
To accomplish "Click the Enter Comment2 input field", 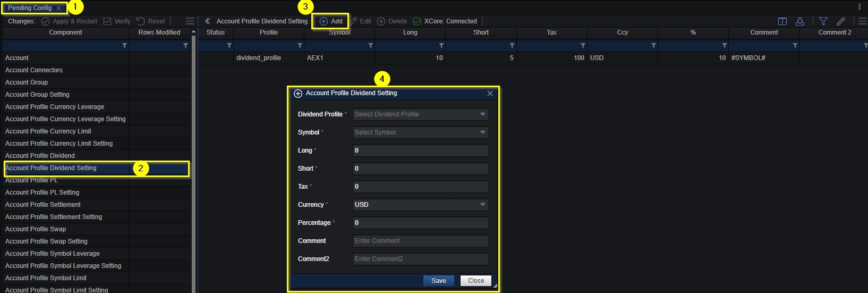I will pos(420,259).
